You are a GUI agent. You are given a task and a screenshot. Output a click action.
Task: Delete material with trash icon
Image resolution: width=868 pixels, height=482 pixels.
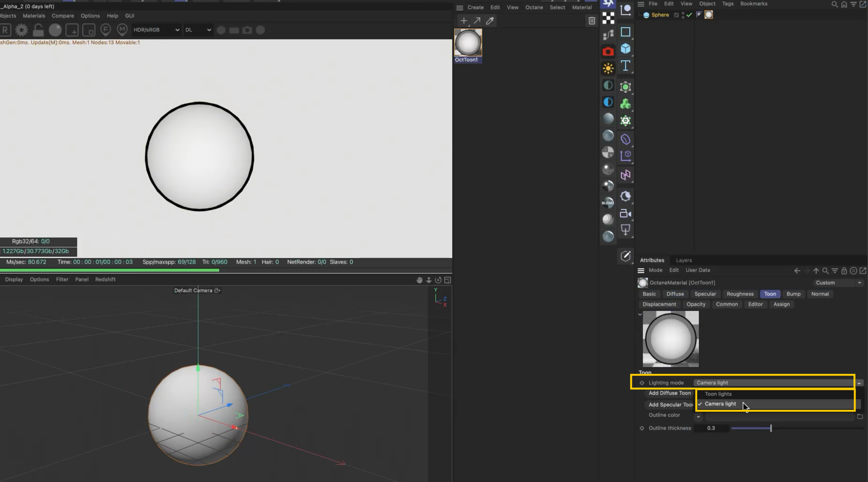coord(591,21)
